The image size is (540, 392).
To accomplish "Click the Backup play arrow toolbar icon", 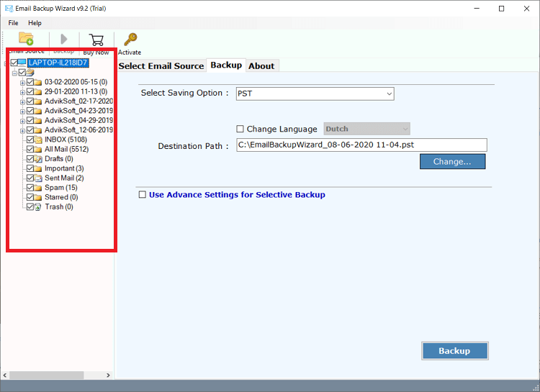I will pyautogui.click(x=63, y=39).
